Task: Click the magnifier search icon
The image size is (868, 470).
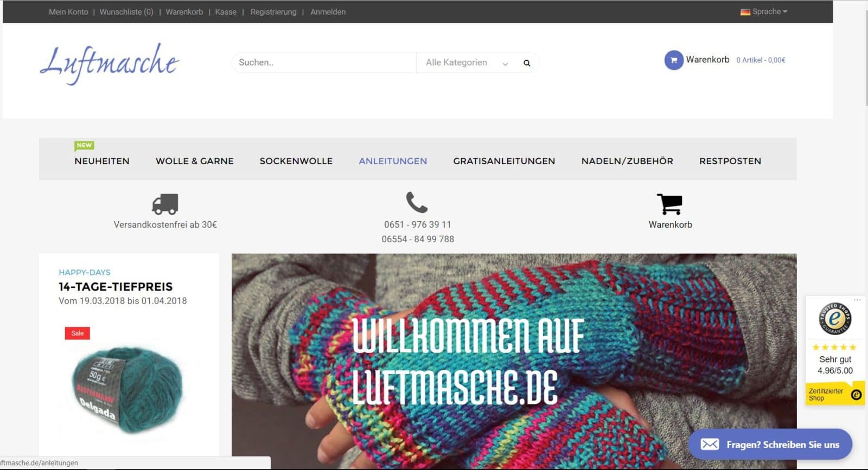Action: pos(526,63)
